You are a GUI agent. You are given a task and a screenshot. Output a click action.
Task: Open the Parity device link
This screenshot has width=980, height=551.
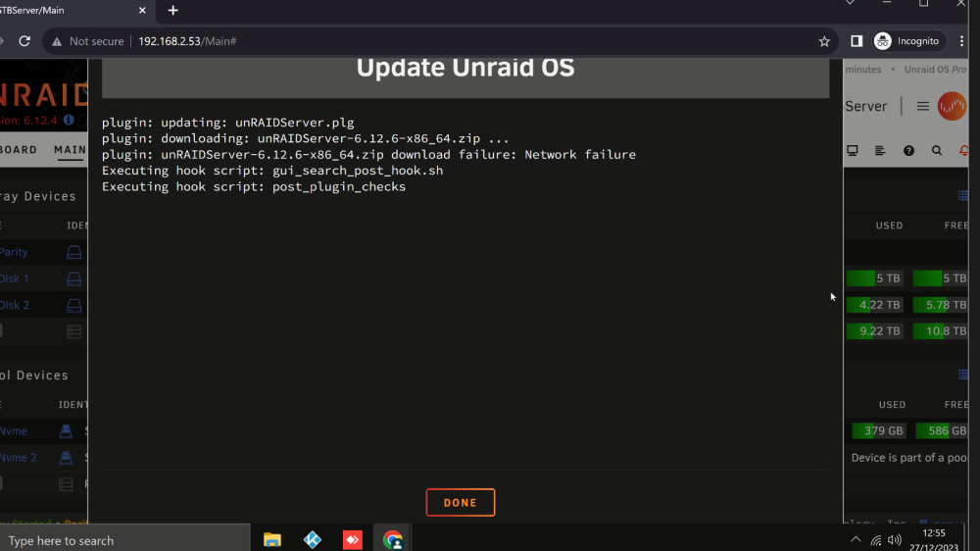pyautogui.click(x=14, y=252)
